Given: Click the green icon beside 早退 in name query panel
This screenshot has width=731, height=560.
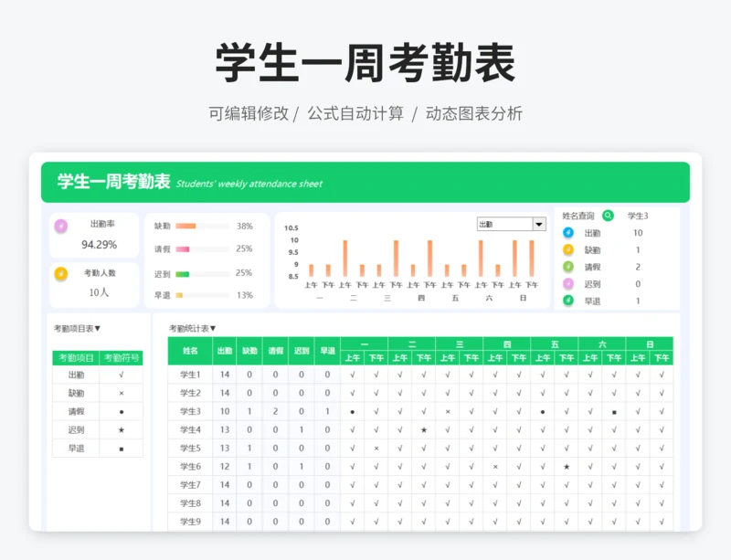Looking at the screenshot, I should click(568, 301).
